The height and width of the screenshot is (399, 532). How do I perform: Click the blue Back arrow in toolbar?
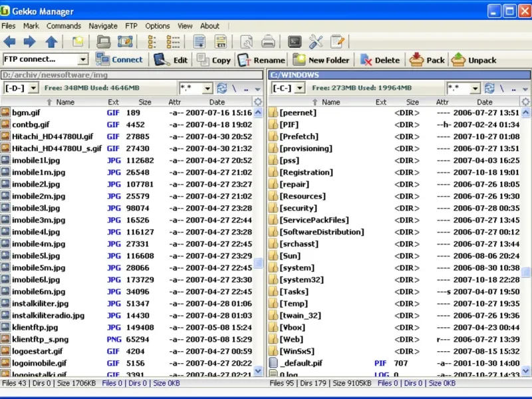tap(9, 42)
